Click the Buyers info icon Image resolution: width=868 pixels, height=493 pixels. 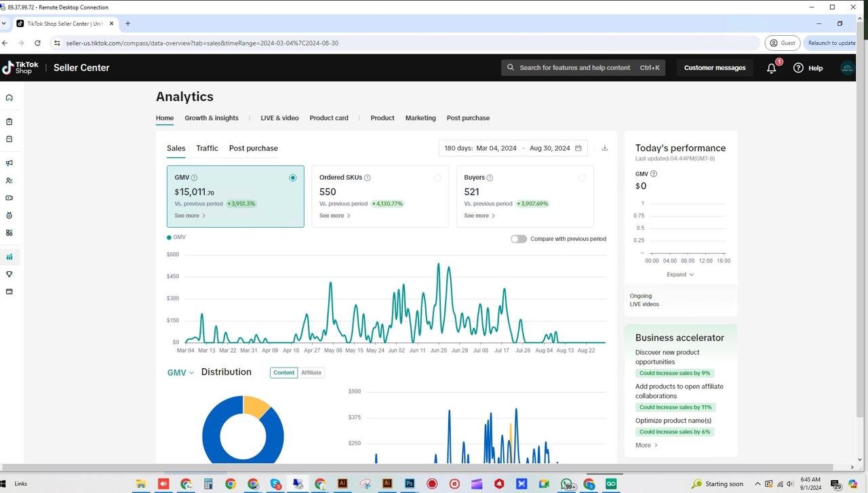click(490, 178)
